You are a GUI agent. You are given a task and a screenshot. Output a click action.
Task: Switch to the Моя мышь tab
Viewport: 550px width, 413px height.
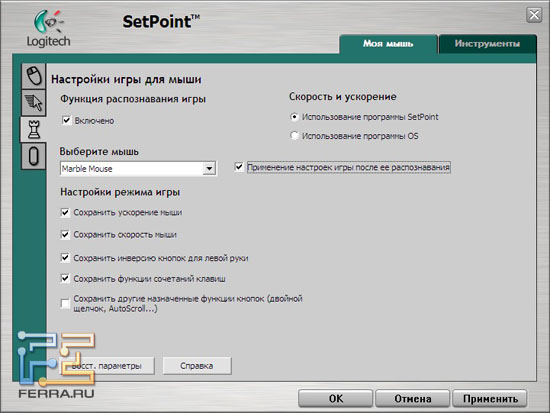[388, 44]
